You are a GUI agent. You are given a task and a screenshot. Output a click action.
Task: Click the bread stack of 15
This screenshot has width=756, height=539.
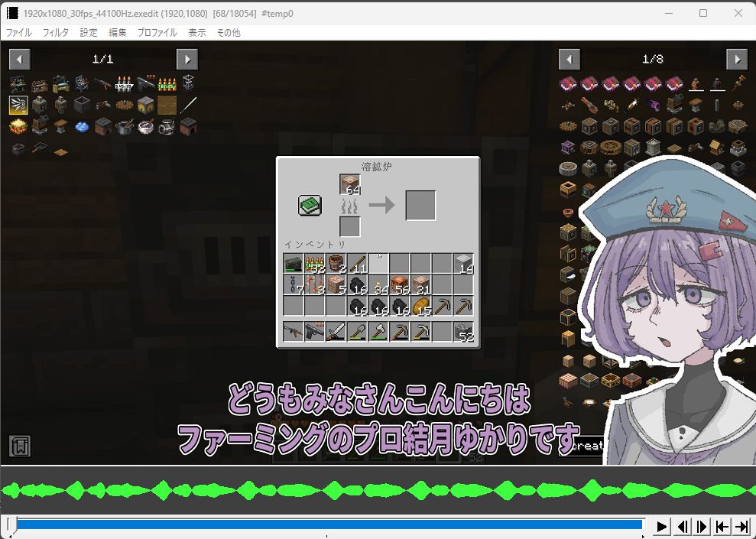click(421, 306)
